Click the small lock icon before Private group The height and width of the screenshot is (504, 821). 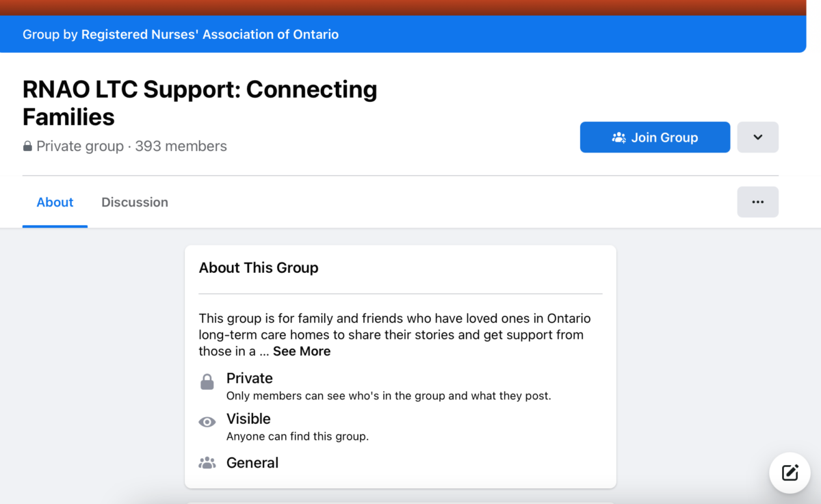(27, 146)
